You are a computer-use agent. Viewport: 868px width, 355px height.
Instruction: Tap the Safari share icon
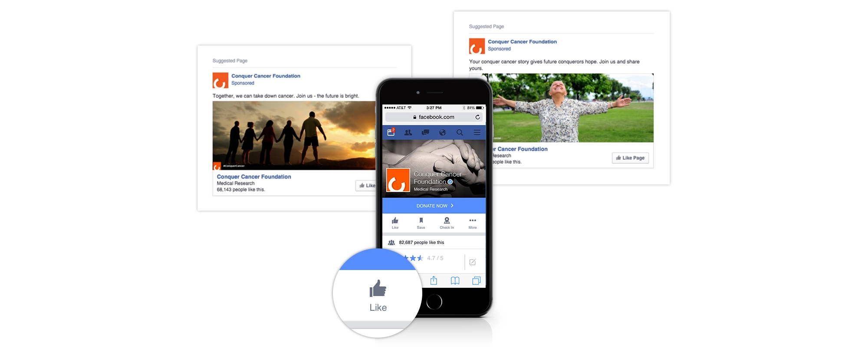434,280
